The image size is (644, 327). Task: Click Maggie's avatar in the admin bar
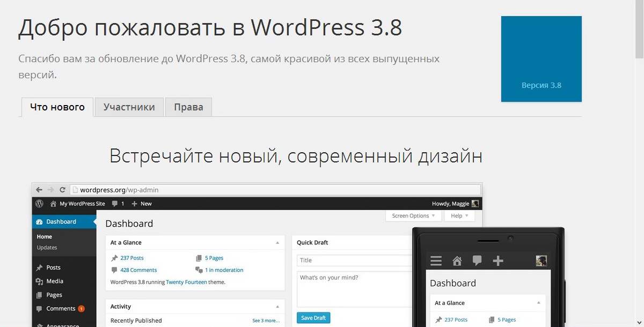475,204
